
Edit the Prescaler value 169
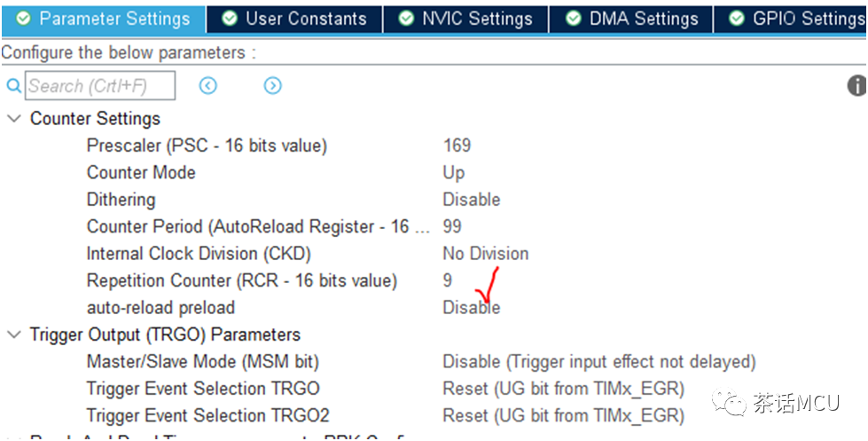(x=457, y=146)
